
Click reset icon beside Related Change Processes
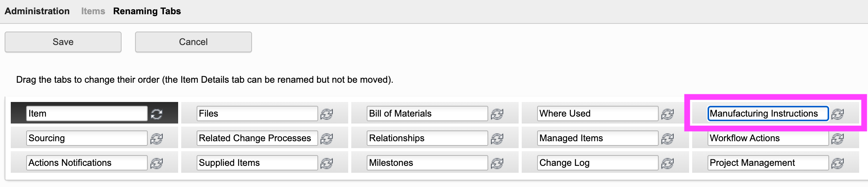click(x=327, y=139)
